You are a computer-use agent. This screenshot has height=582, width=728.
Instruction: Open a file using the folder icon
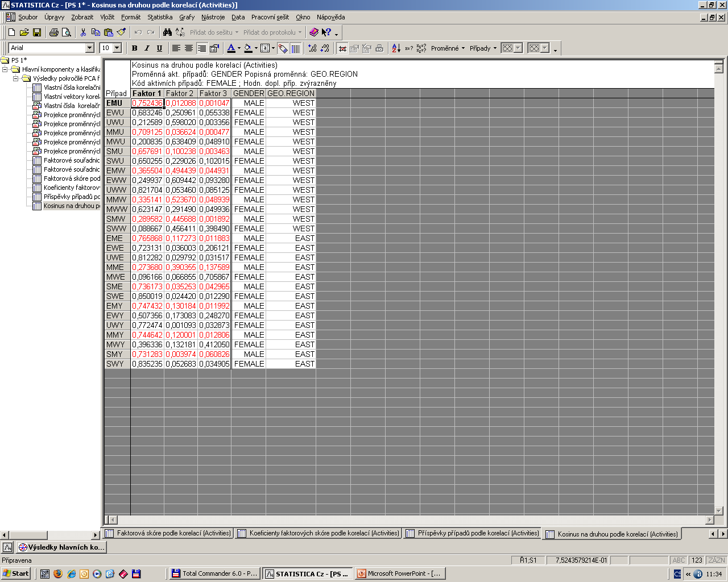click(24, 32)
